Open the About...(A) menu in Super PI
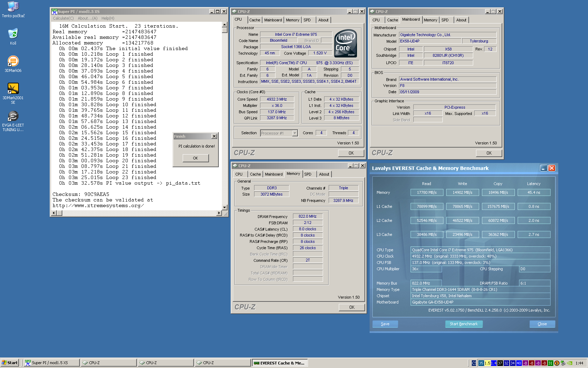 [x=87, y=18]
